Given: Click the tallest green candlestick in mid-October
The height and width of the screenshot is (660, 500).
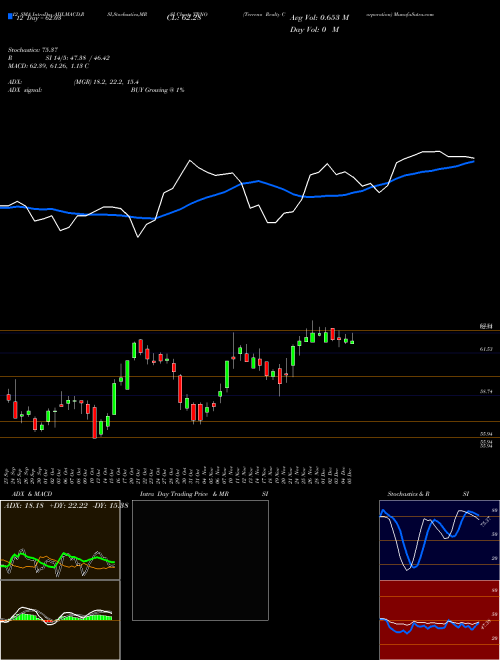Looking at the screenshot, I should [114, 399].
